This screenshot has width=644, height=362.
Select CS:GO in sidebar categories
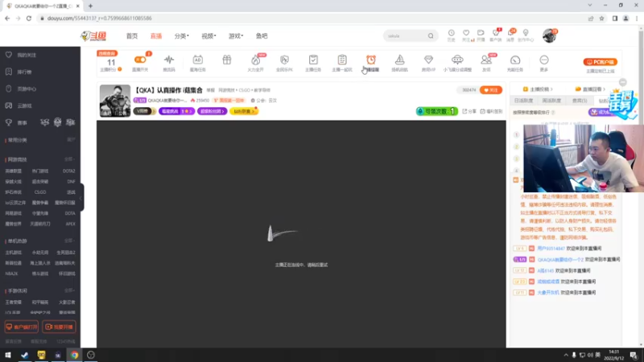tap(40, 192)
